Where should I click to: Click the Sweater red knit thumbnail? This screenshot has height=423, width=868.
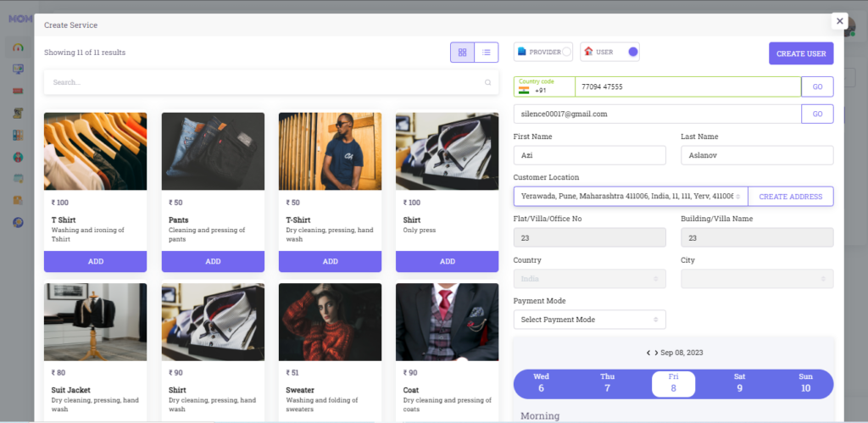[330, 322]
